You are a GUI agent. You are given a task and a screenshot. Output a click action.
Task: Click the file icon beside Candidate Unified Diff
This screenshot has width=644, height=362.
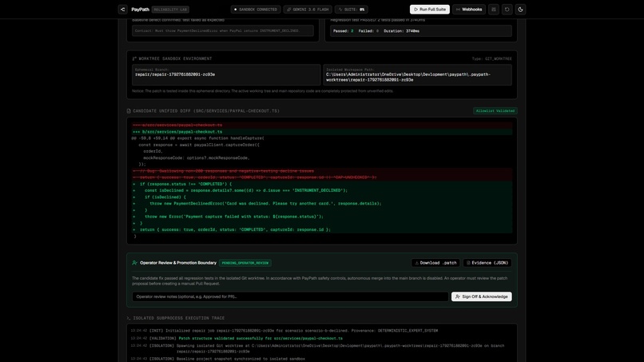[x=129, y=111]
